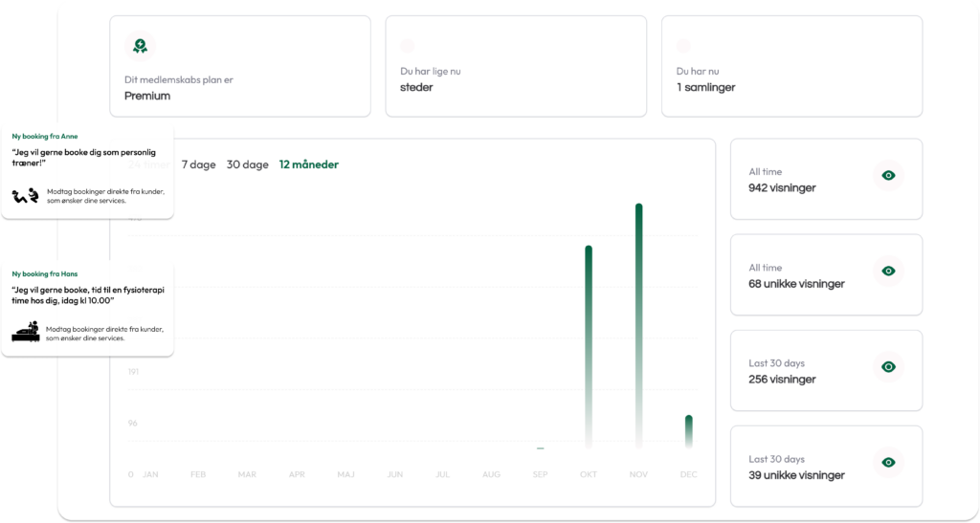The width and height of the screenshot is (980, 523).
Task: Open the 1 samlinger card
Action: pos(791,66)
